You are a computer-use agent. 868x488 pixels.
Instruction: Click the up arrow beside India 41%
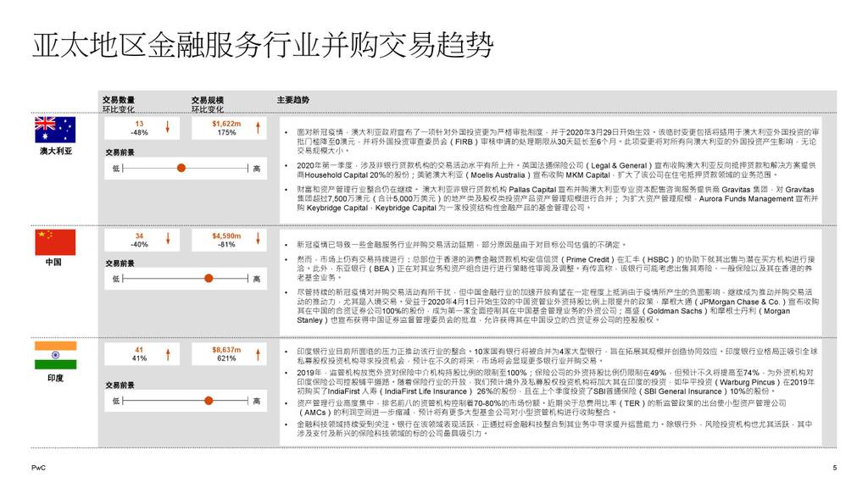pyautogui.click(x=168, y=353)
